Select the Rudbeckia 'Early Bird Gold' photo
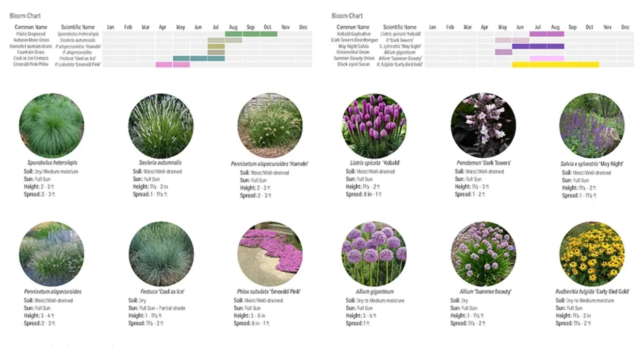The height and width of the screenshot is (357, 644). click(592, 254)
